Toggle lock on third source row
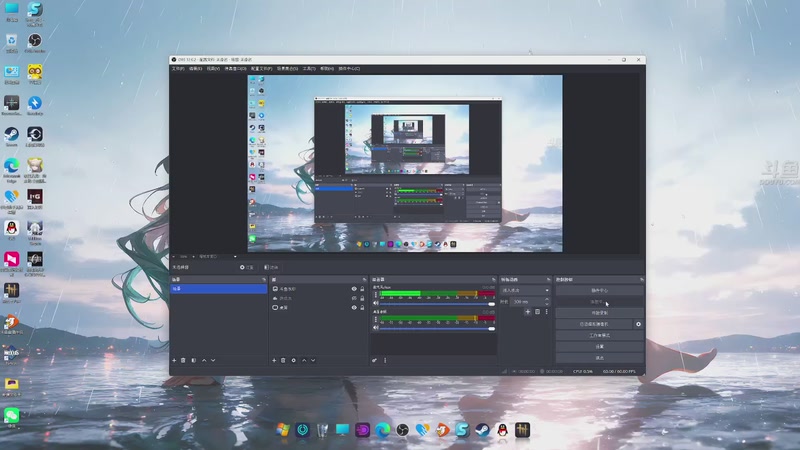Screen dimensions: 800x450 tap(362, 308)
